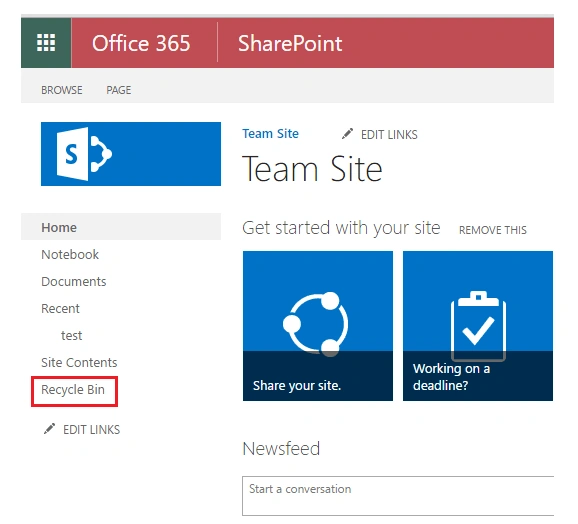Open Site Contents from the sidebar

coord(79,362)
